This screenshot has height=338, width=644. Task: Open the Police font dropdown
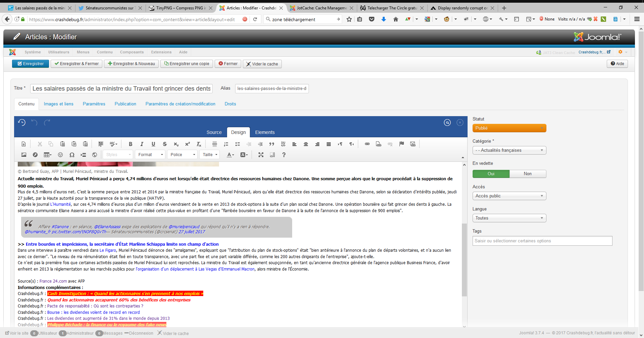coord(182,155)
